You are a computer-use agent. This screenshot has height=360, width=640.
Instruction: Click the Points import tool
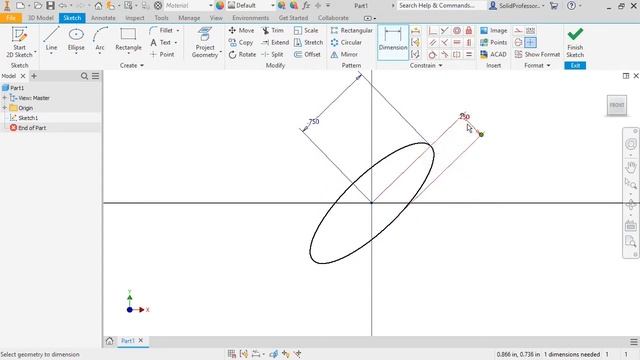tap(493, 42)
